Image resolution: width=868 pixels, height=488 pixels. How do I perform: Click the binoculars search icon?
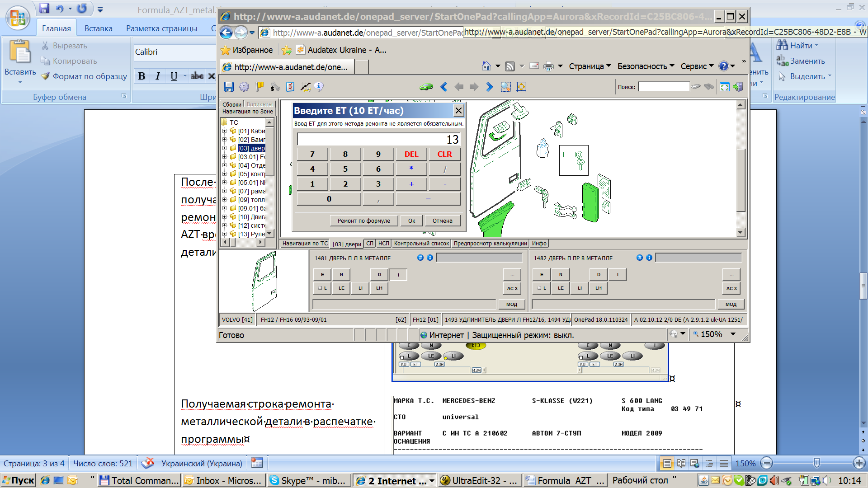click(x=709, y=87)
